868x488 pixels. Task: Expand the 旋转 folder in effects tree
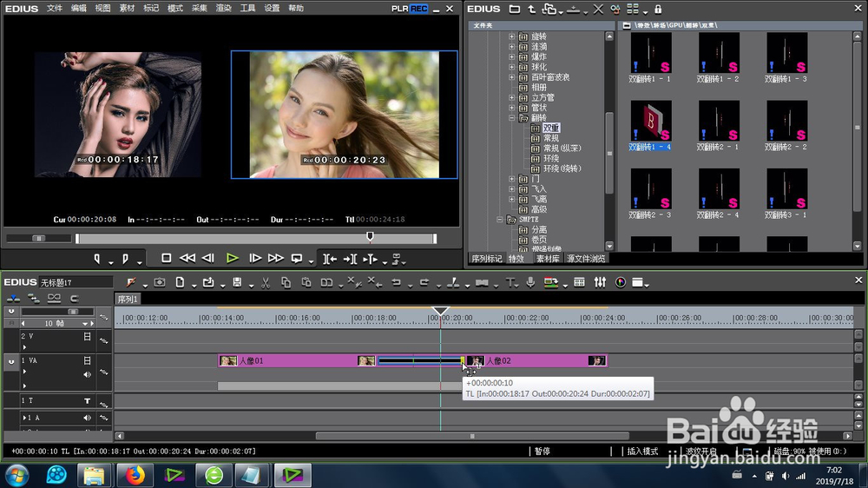[x=511, y=36]
